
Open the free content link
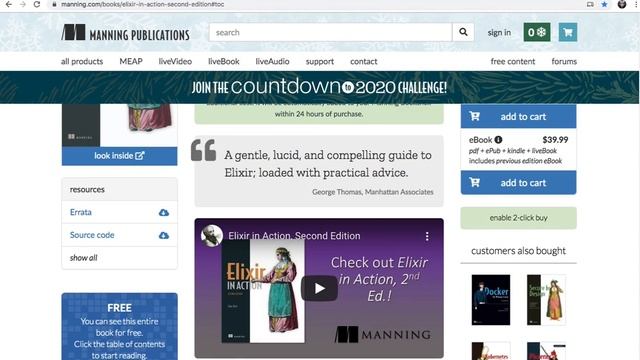point(513,61)
